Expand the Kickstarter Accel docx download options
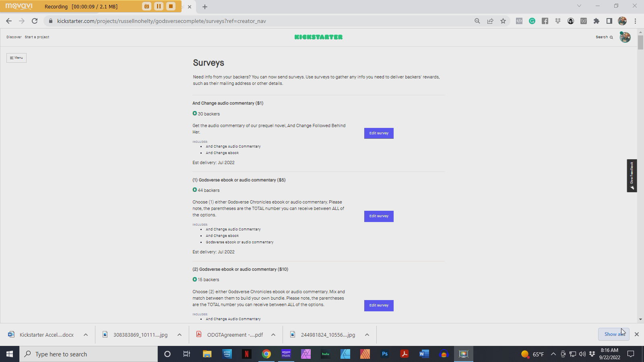 point(85,334)
